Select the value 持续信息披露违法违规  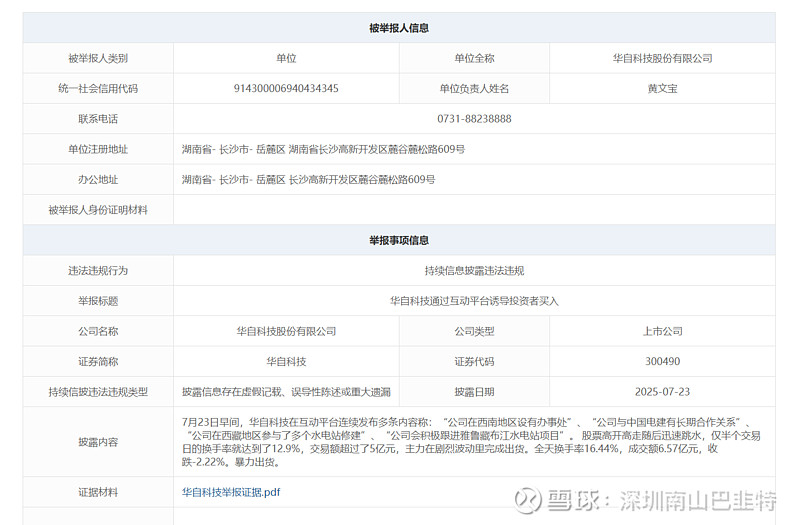pyautogui.click(x=474, y=270)
